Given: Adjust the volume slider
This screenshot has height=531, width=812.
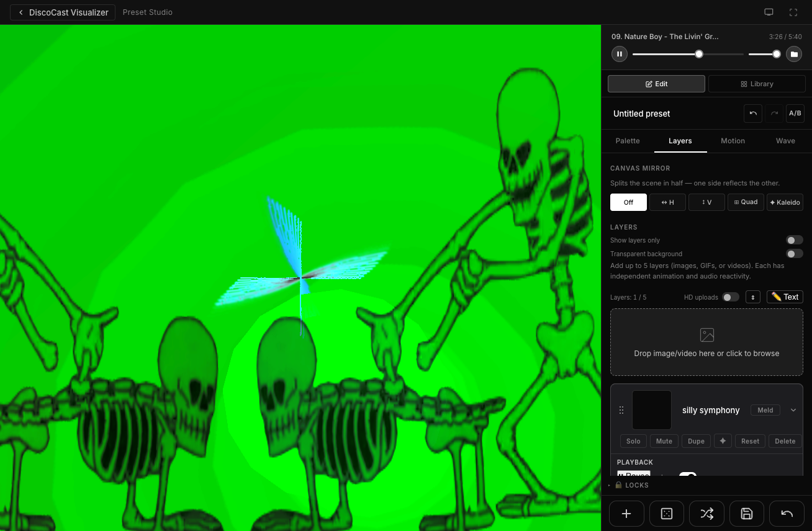Looking at the screenshot, I should pos(764,54).
